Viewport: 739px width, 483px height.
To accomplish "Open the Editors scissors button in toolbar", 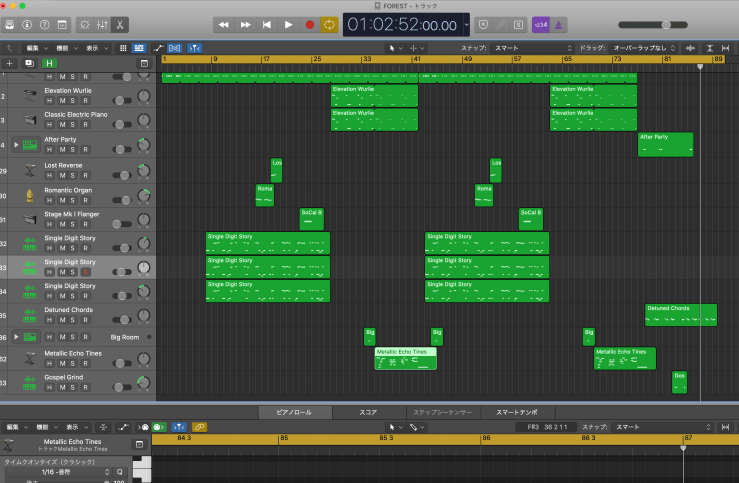I will [120, 24].
